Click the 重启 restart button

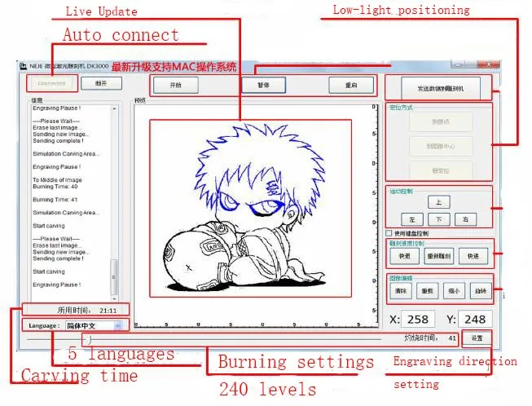(351, 86)
